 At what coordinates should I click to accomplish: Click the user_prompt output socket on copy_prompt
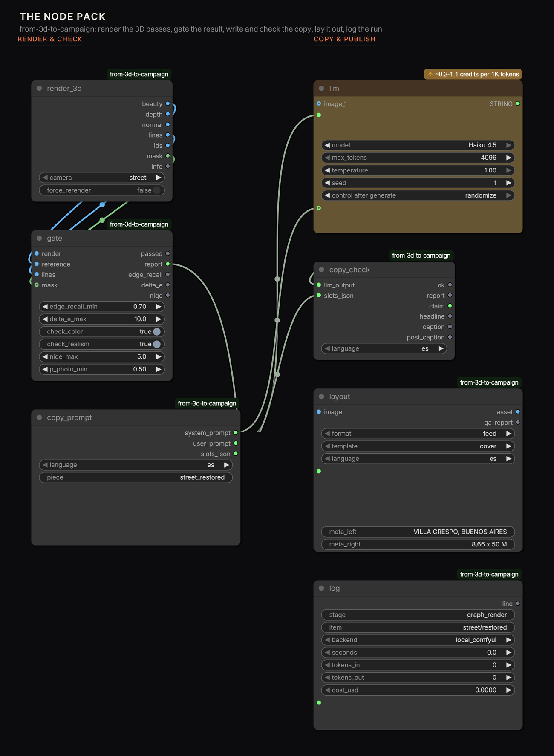point(236,443)
